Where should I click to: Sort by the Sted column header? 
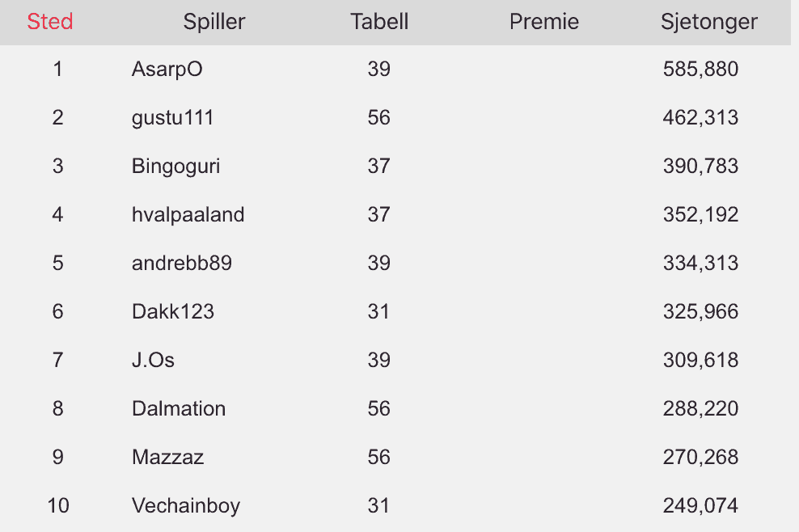click(50, 21)
